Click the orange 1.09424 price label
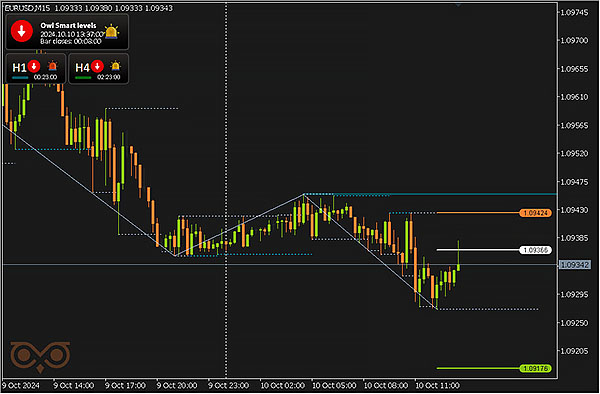 535,213
